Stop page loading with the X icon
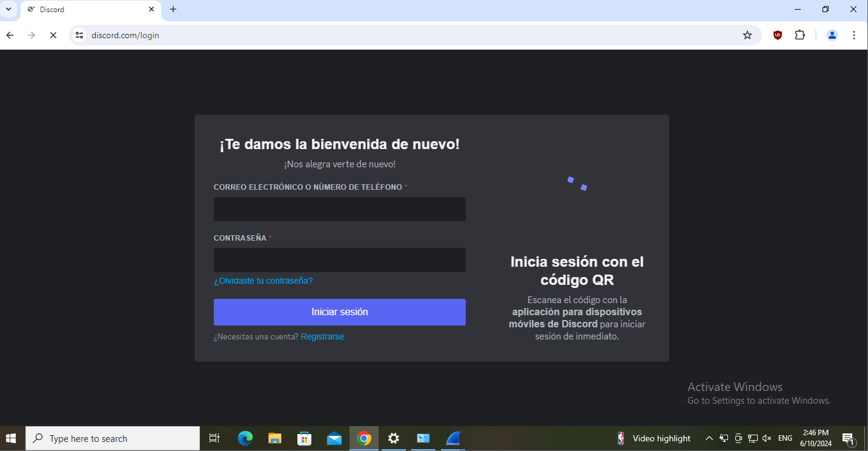This screenshot has height=451, width=868. click(x=53, y=35)
